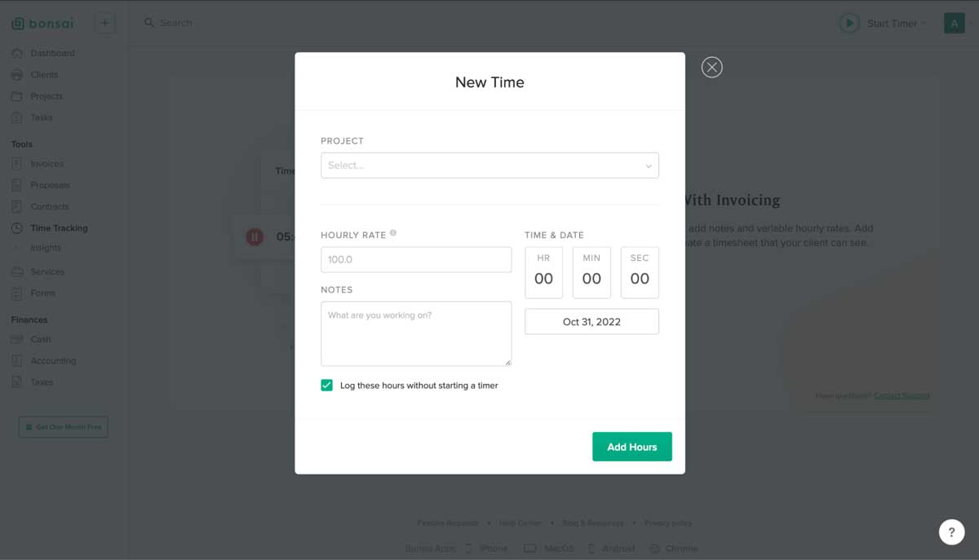Click the Bonsai logo
Image resolution: width=979 pixels, height=560 pixels.
[43, 23]
